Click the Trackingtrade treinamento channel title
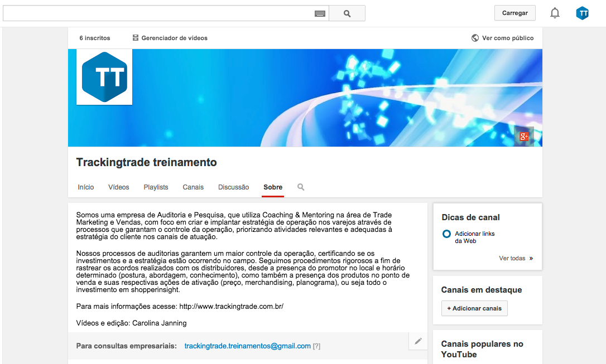 (146, 162)
